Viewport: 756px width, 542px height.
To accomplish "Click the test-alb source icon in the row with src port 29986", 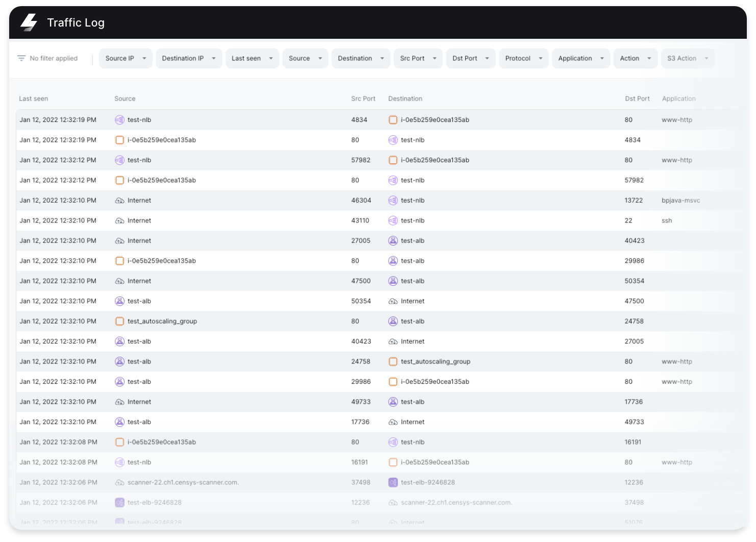I will (x=119, y=382).
